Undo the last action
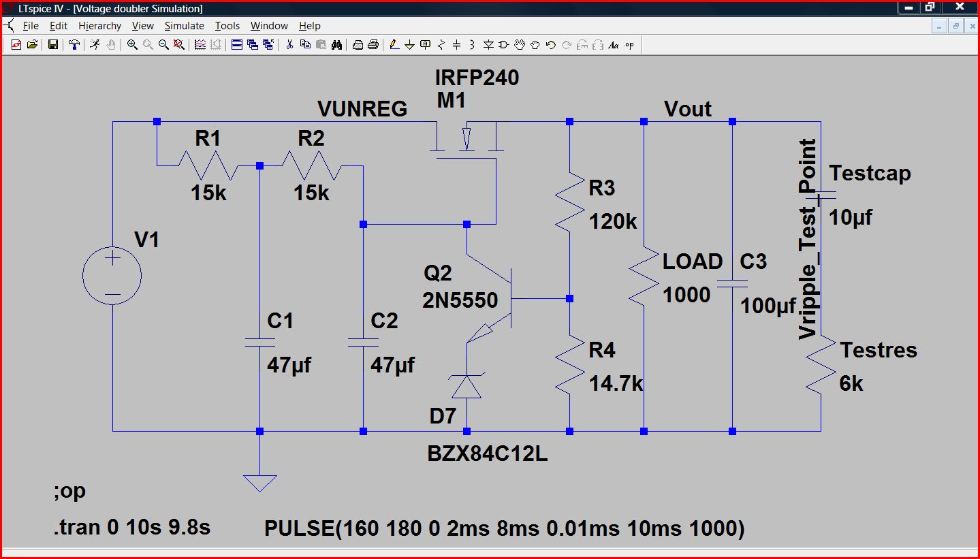 coord(551,45)
